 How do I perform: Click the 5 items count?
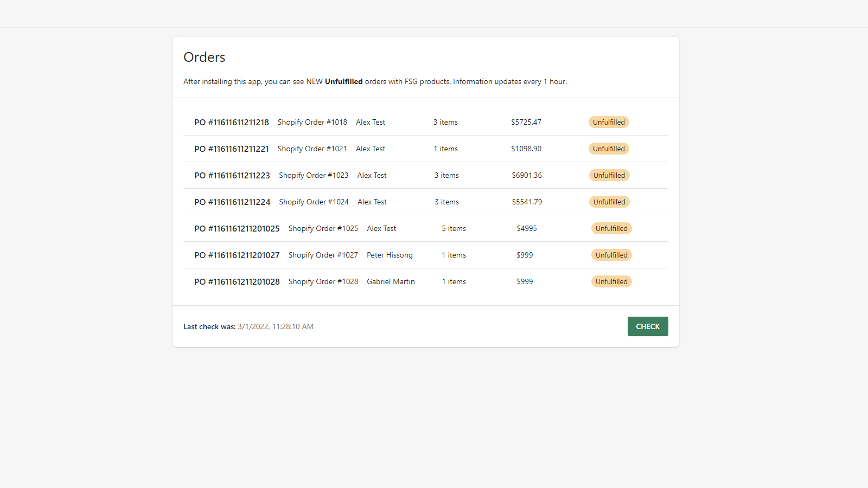(454, 229)
